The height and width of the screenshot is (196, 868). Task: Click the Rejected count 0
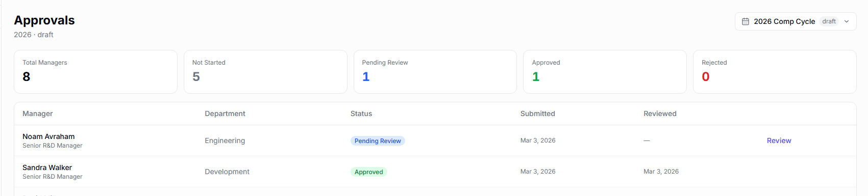point(706,77)
